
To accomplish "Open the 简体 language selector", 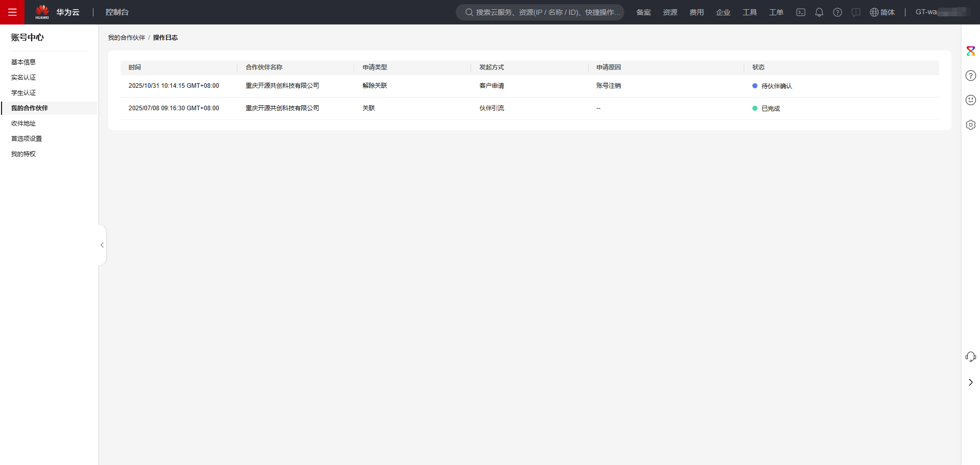I will coord(883,12).
